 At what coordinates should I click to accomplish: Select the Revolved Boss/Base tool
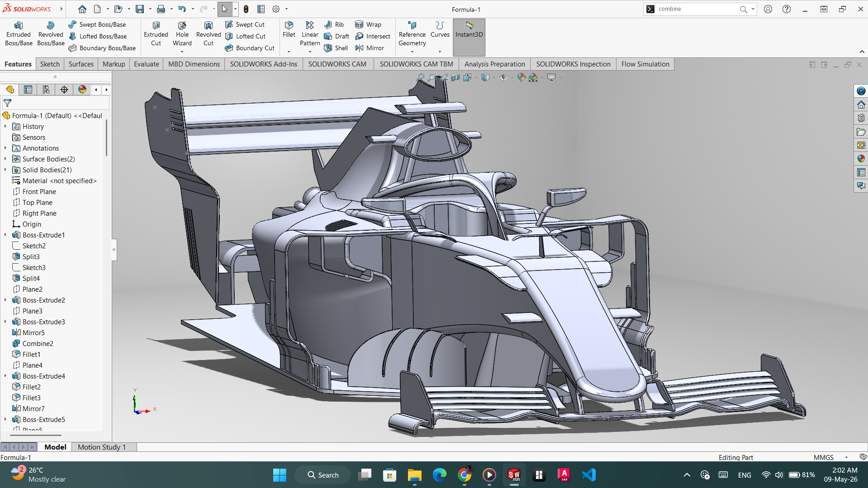pyautogui.click(x=51, y=34)
